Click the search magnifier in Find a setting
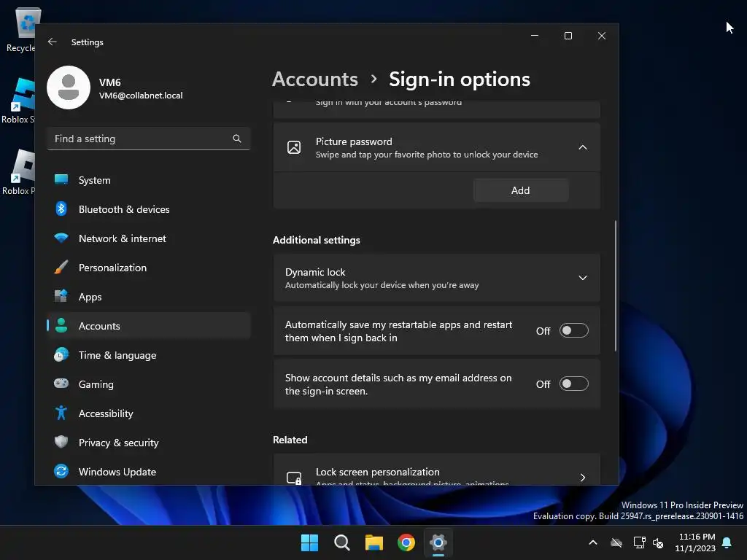The image size is (747, 560). pos(237,139)
